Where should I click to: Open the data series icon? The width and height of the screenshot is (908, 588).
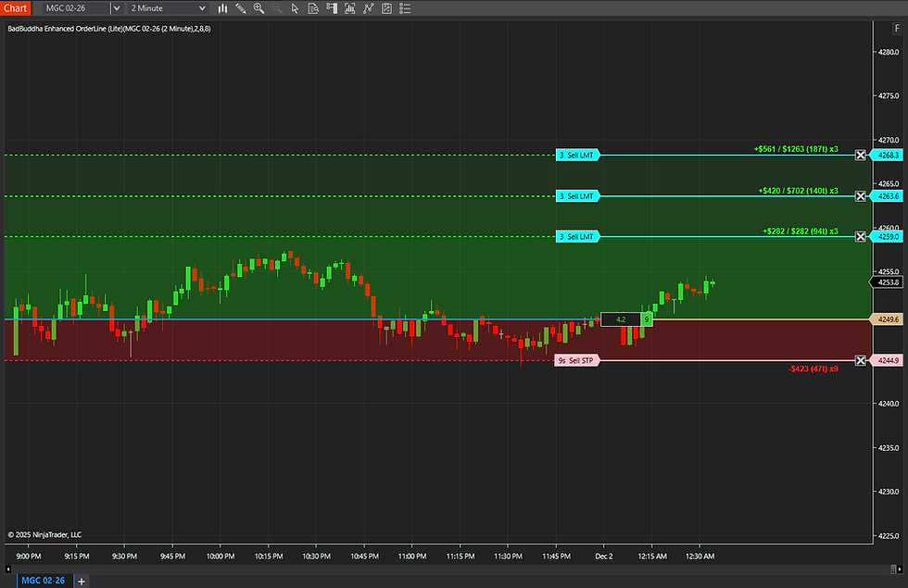click(x=350, y=8)
